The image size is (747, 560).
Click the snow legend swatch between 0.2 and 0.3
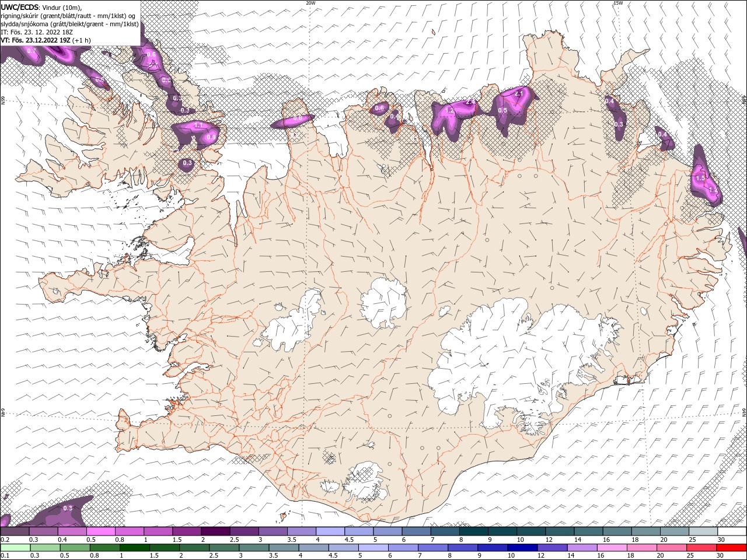pyautogui.click(x=15, y=531)
